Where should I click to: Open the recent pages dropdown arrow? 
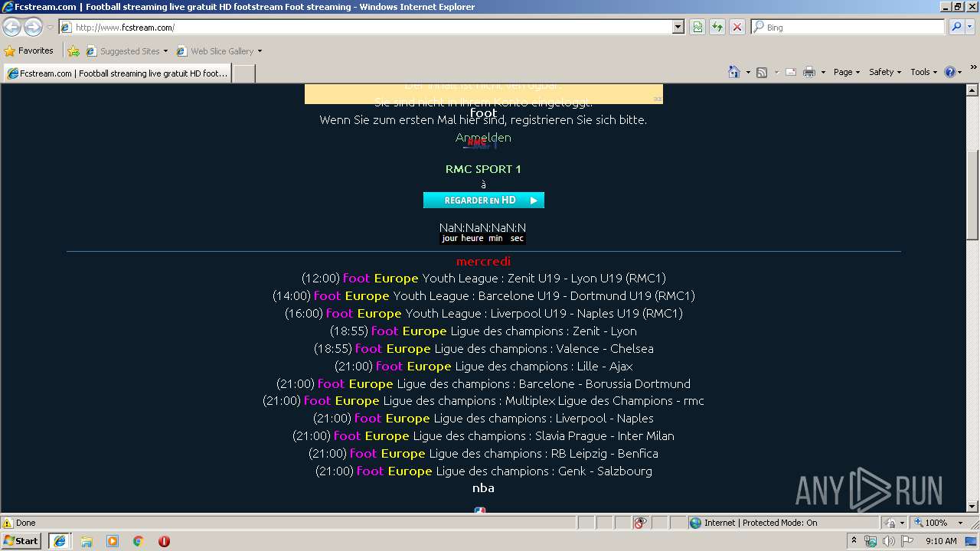(x=50, y=28)
